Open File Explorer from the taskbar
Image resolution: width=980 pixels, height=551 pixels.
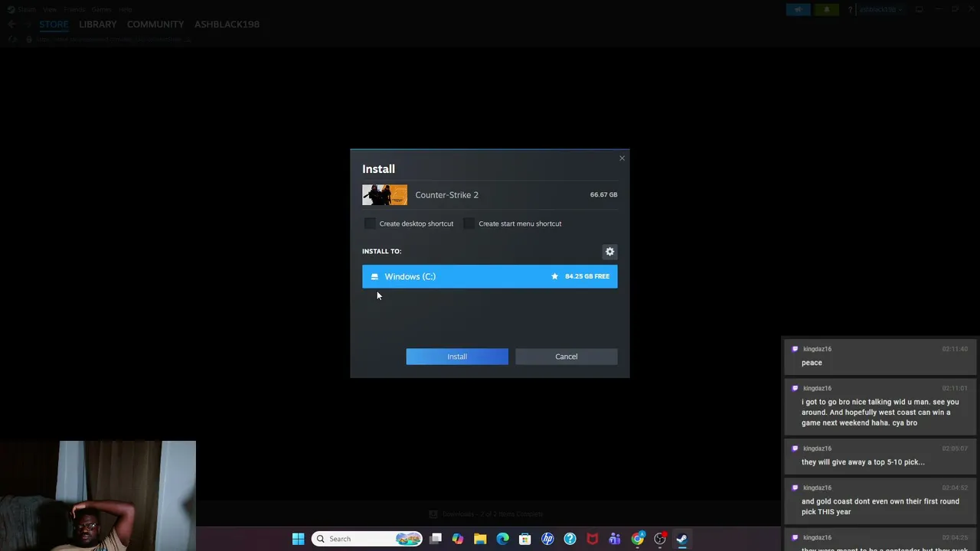[x=480, y=539]
